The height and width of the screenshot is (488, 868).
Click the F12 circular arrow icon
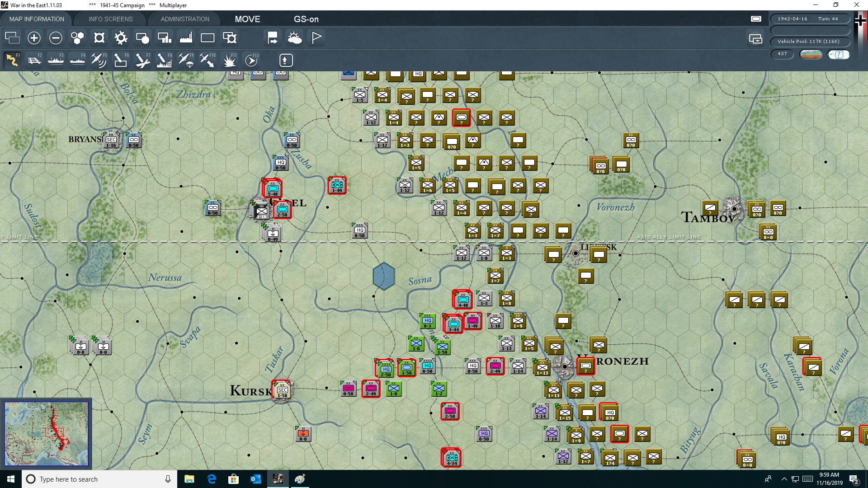(x=251, y=60)
